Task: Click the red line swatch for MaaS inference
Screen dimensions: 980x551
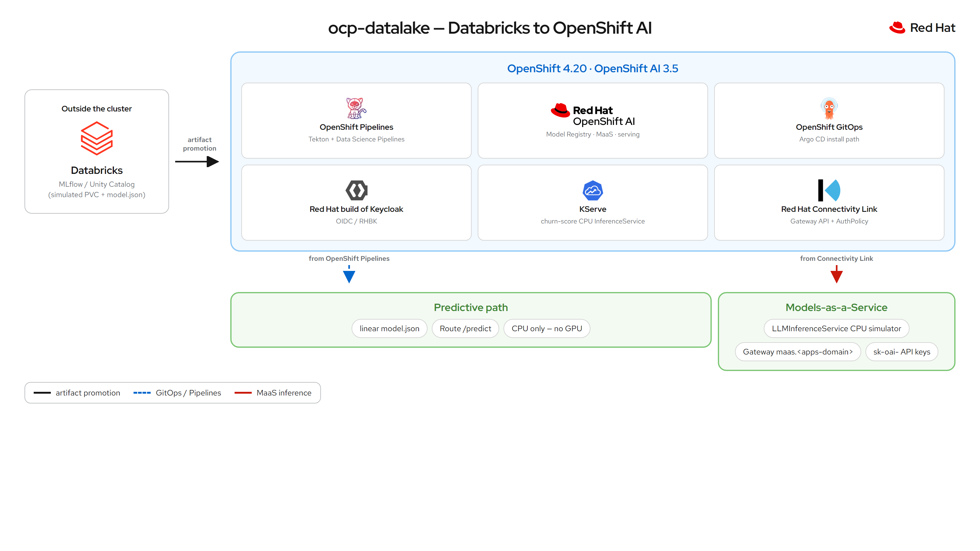Action: (243, 393)
